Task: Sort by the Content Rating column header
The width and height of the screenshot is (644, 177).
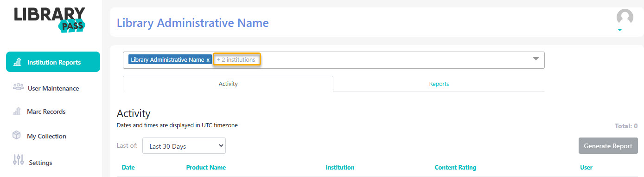Action: coord(455,167)
